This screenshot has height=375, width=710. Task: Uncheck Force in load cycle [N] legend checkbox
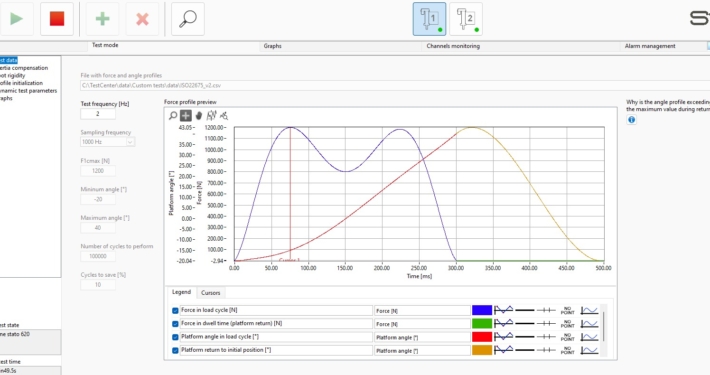(175, 311)
